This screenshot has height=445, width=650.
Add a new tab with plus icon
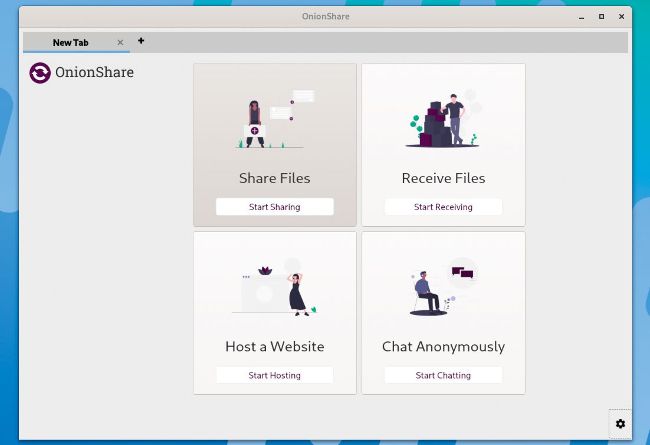[x=141, y=41]
